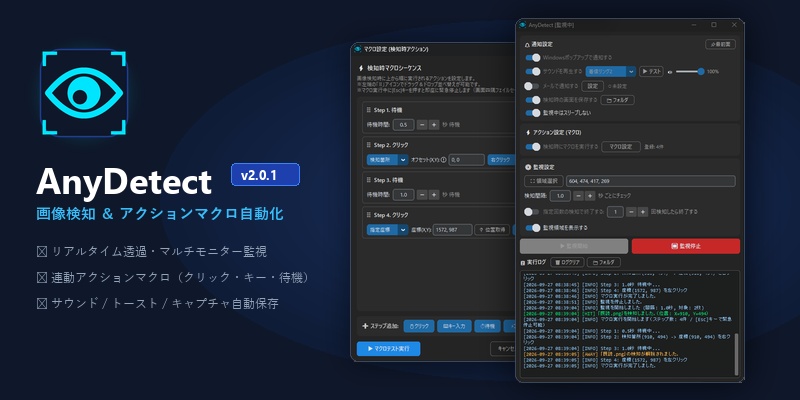Decrease the detection count with minus
This screenshot has height=400, width=800.
click(x=630, y=211)
